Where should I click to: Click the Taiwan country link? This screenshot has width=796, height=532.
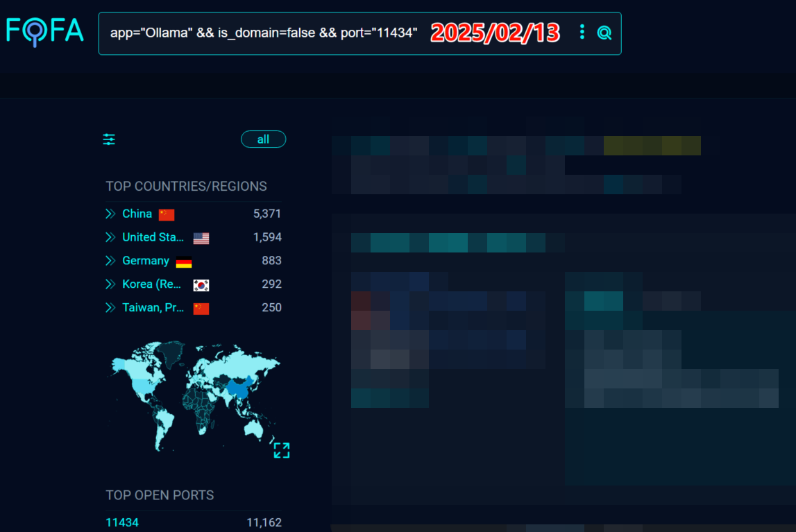[153, 308]
